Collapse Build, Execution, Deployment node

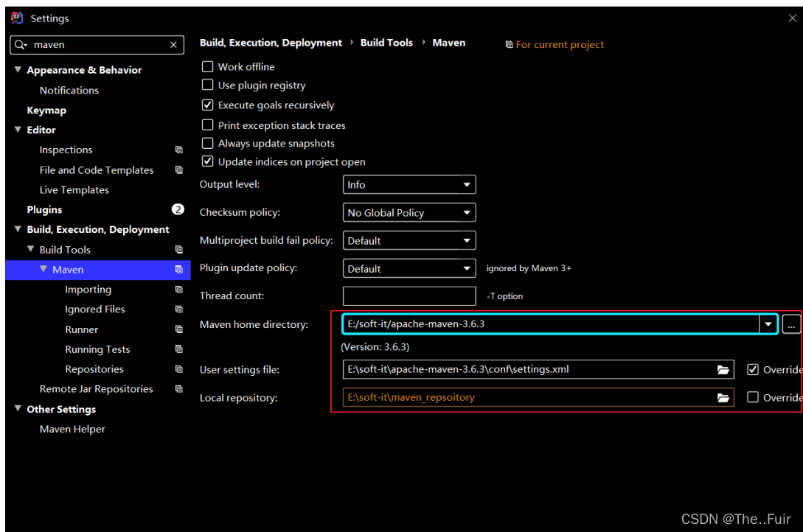(18, 229)
